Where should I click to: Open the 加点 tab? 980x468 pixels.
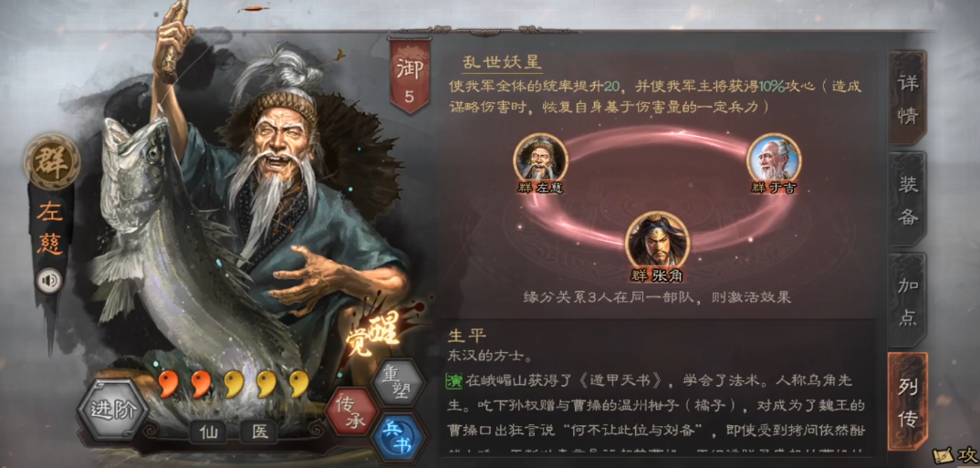908,302
